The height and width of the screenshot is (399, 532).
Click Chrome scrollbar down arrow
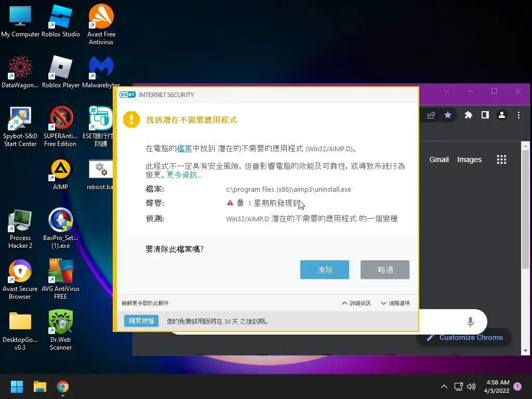525,351
